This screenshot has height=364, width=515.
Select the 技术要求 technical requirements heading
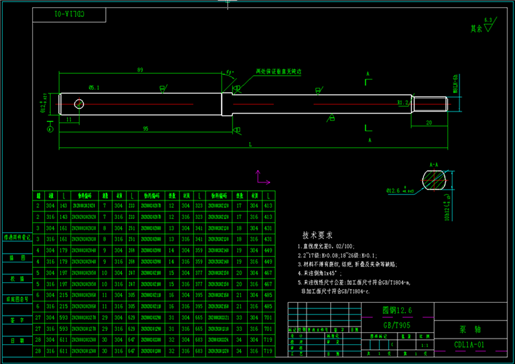[317, 235]
